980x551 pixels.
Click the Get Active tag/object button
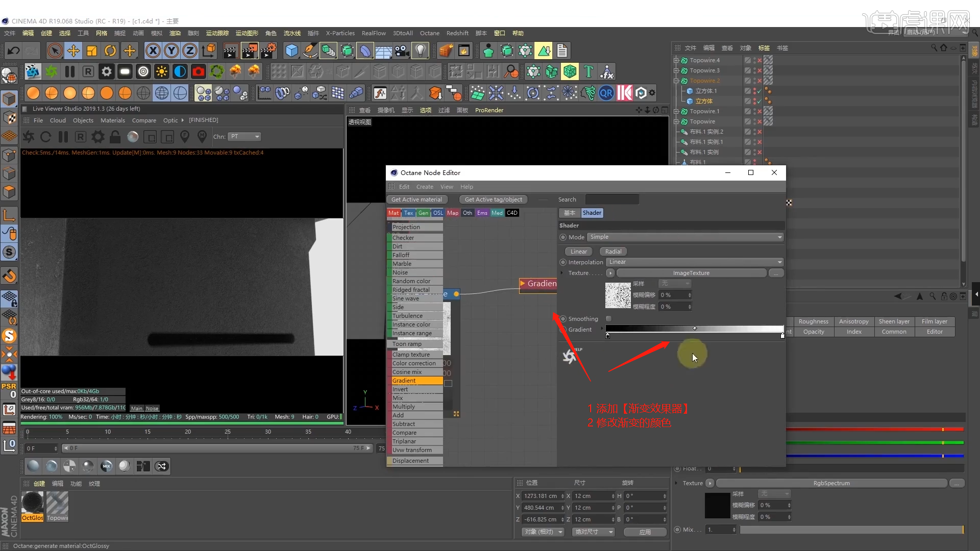[494, 199]
